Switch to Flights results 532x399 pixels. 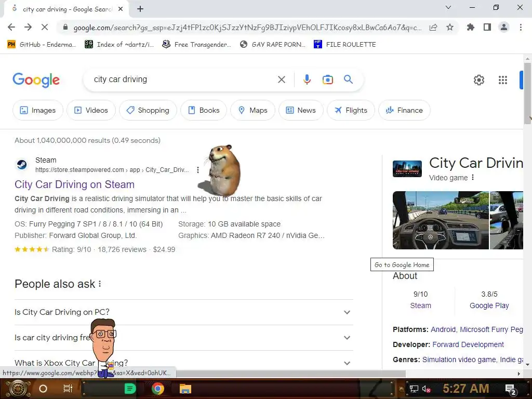(x=351, y=110)
